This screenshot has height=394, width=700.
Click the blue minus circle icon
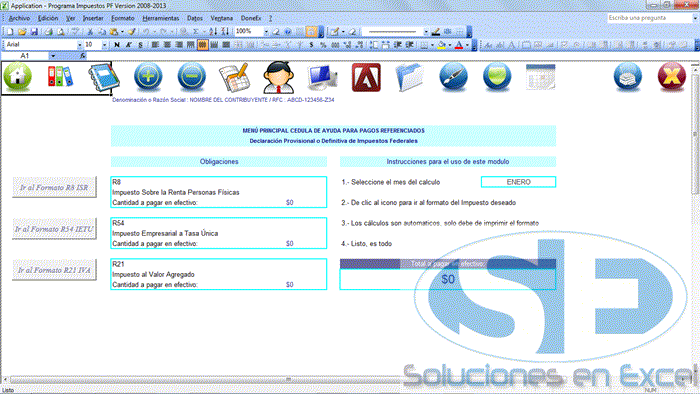click(192, 77)
